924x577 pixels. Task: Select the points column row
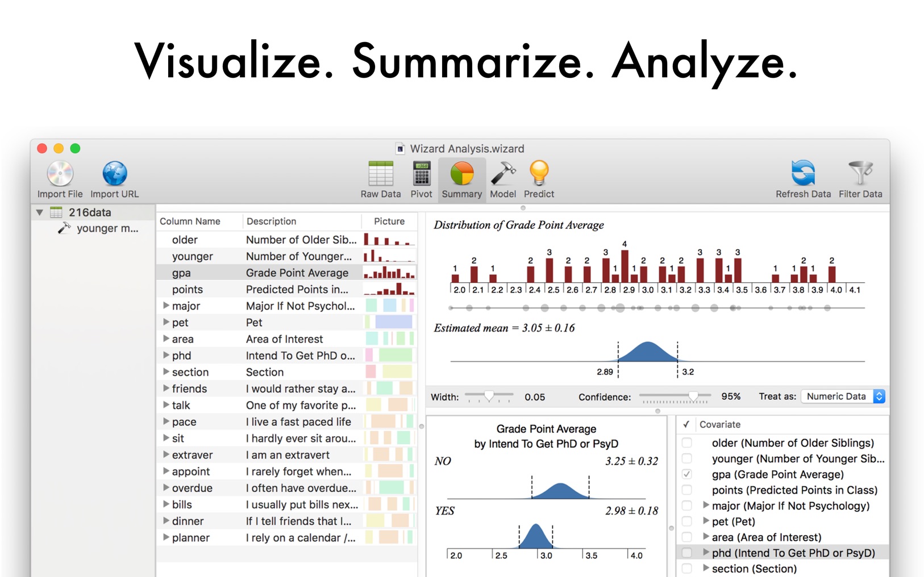[286, 289]
